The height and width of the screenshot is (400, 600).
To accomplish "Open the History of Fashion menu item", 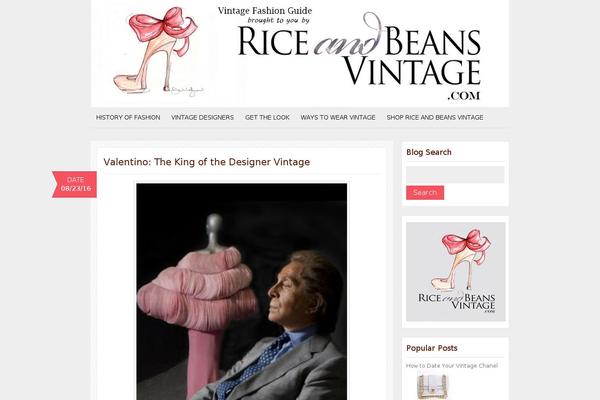I will pyautogui.click(x=128, y=118).
